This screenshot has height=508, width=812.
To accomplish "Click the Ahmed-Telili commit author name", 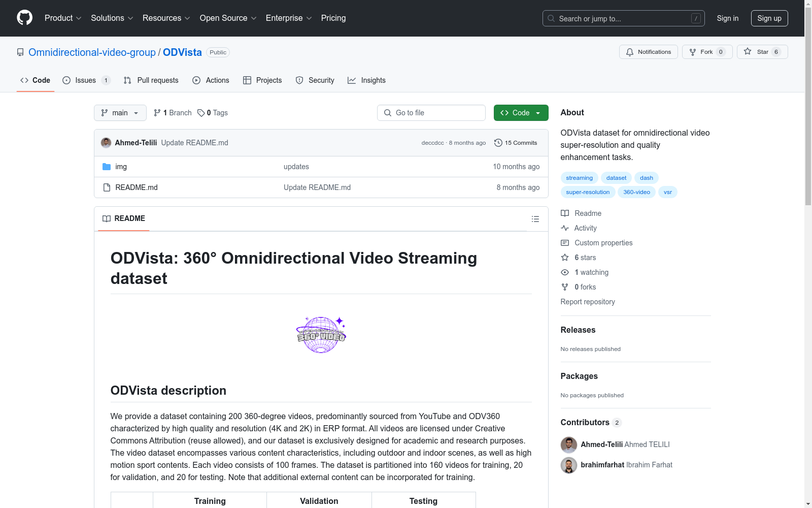I will pyautogui.click(x=136, y=143).
